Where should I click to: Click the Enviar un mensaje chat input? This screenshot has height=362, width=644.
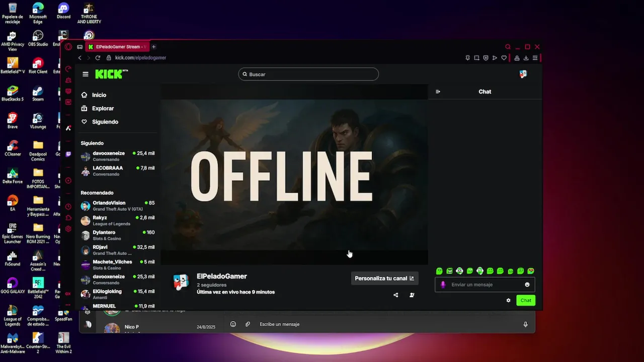485,285
